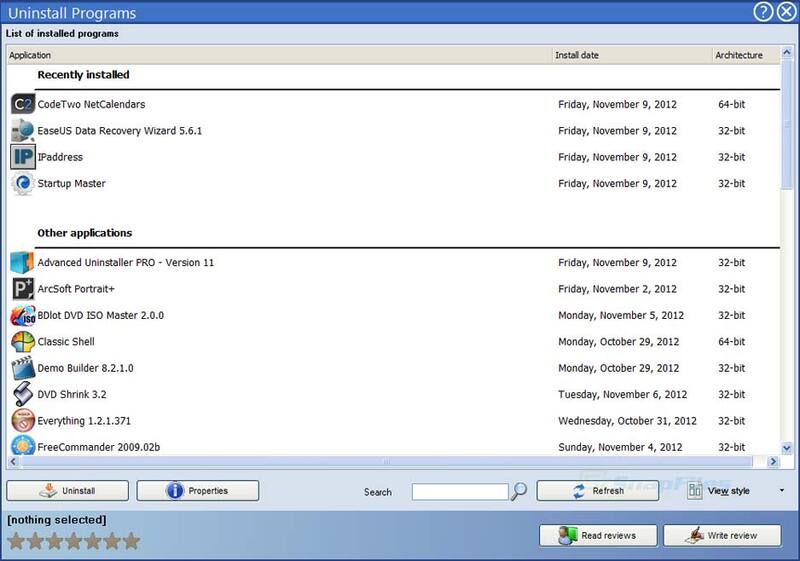Viewport: 800px width, 561px height.
Task: Click the ArcSoft Portrait+ icon
Action: click(22, 289)
